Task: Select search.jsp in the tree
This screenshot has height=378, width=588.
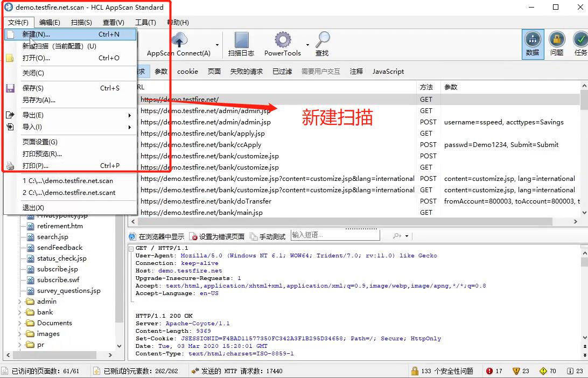Action: pos(53,237)
